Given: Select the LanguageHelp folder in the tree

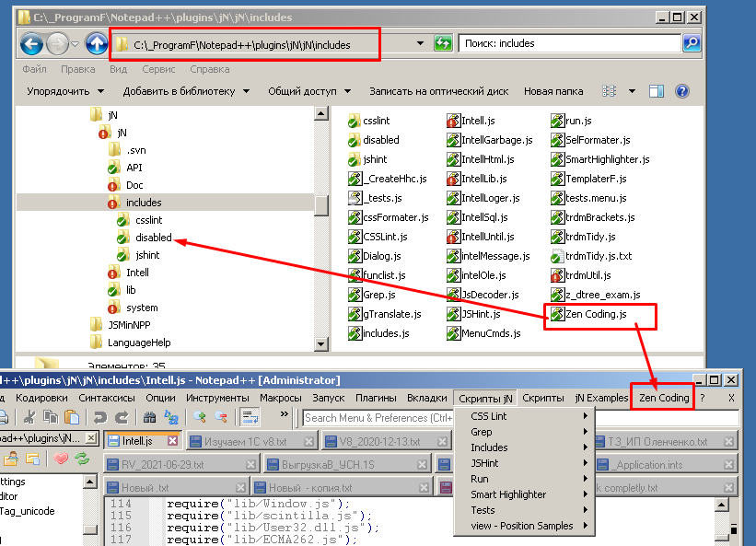Looking at the screenshot, I should [x=138, y=343].
